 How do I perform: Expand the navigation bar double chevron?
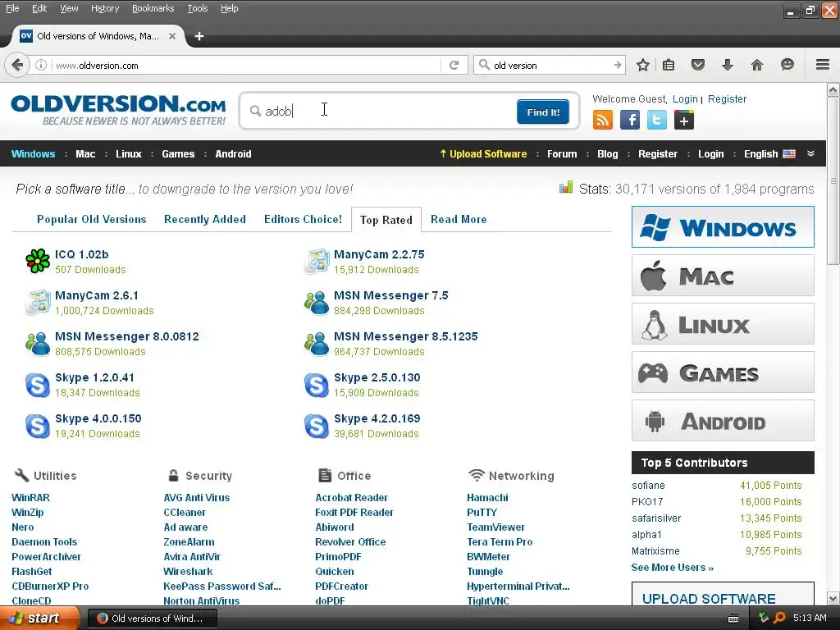(811, 153)
